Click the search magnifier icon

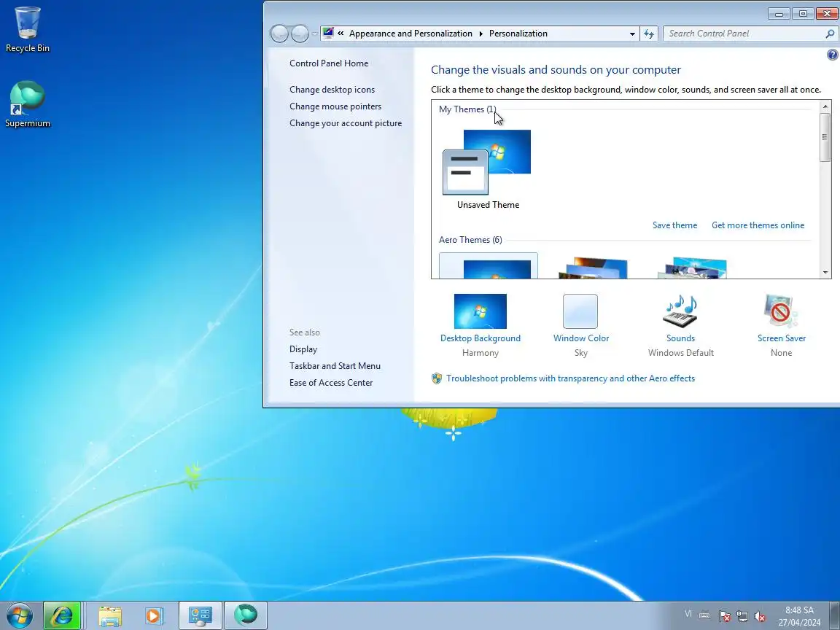pos(830,34)
